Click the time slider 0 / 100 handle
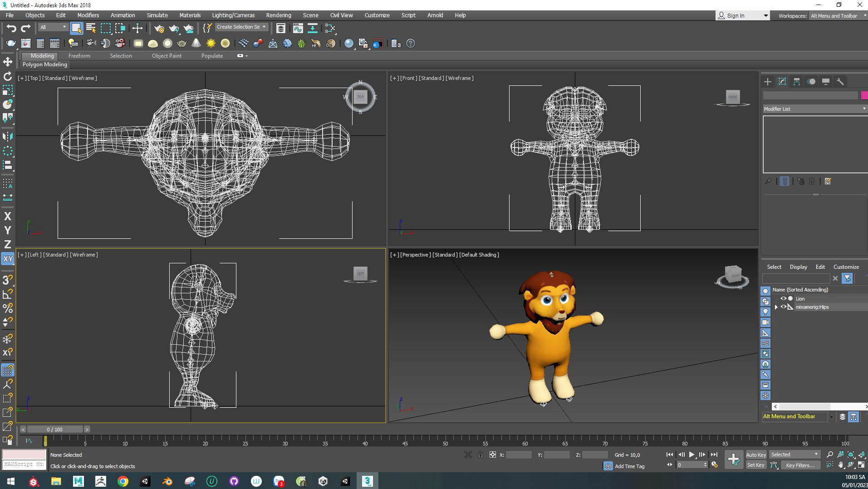 click(55, 429)
